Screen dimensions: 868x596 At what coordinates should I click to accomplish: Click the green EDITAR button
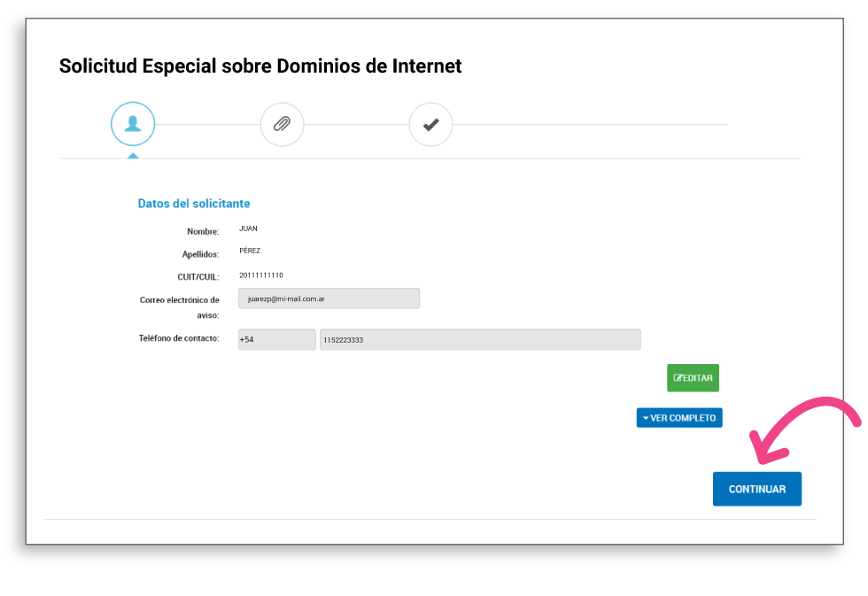click(x=693, y=377)
